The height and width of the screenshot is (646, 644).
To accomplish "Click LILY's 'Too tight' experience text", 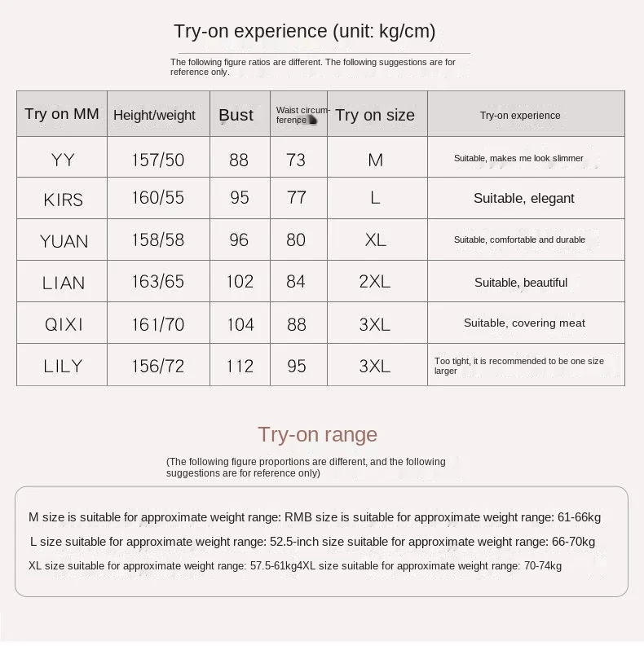I will [x=518, y=366].
